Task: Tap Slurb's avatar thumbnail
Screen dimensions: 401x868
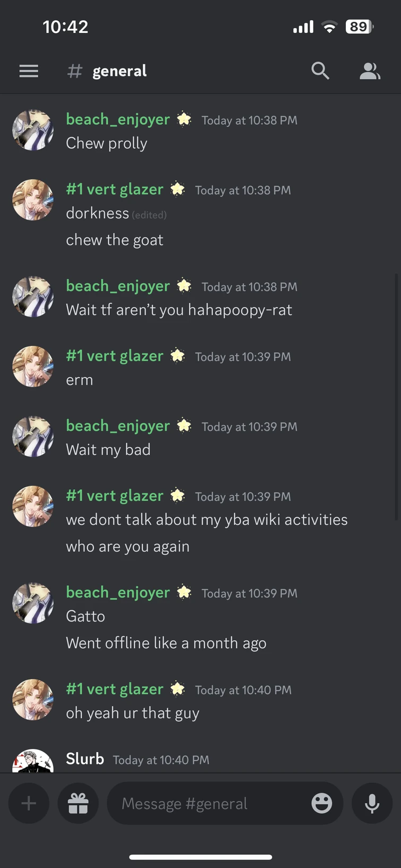Action: pos(33,761)
